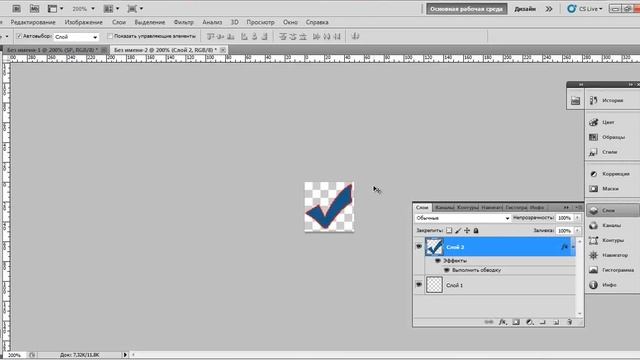This screenshot has height=360, width=640.
Task: Open the Анализ menu
Action: pyautogui.click(x=212, y=22)
